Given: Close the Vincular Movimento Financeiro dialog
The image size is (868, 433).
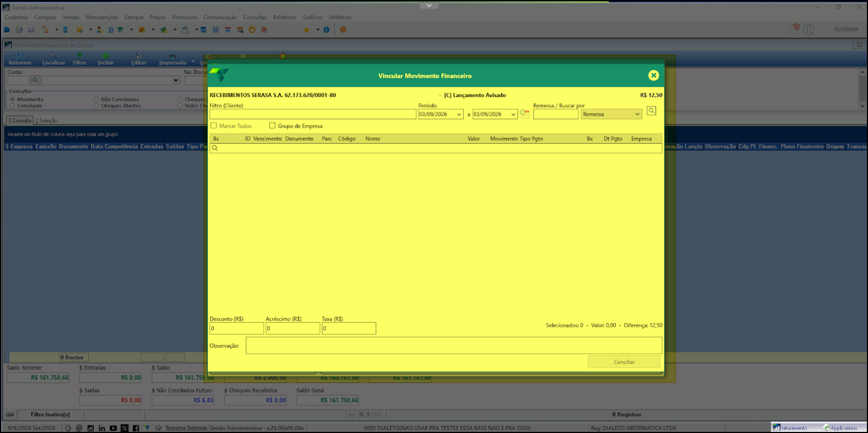Looking at the screenshot, I should pyautogui.click(x=653, y=76).
